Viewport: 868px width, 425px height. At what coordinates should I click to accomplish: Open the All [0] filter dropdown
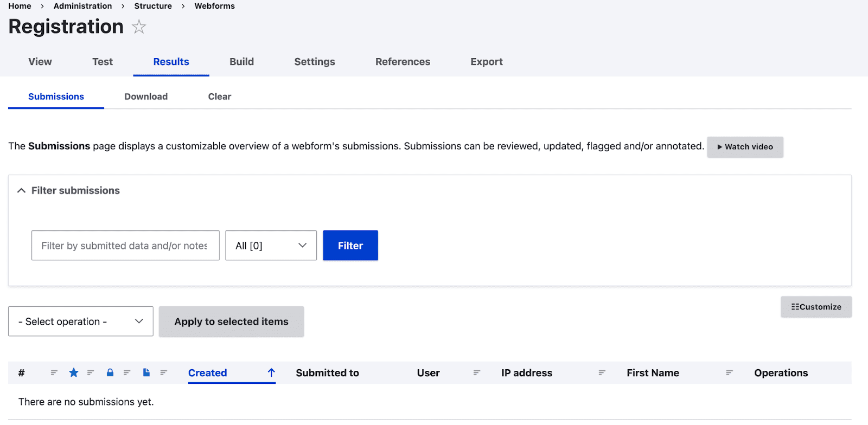[271, 246]
